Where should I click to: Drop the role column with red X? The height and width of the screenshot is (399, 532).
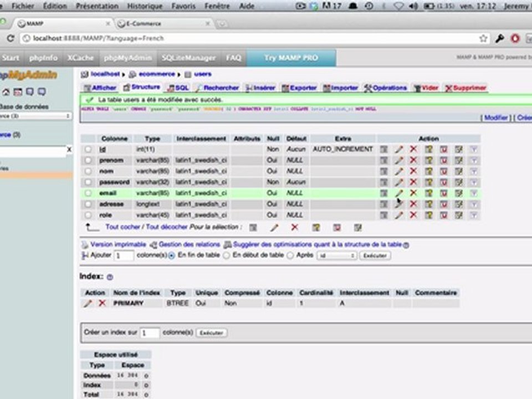tap(413, 215)
